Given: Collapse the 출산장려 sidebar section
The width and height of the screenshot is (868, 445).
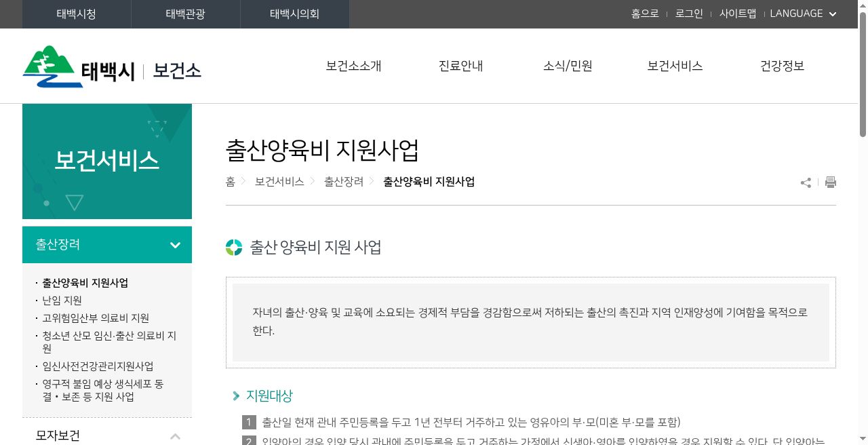Looking at the screenshot, I should (107, 245).
